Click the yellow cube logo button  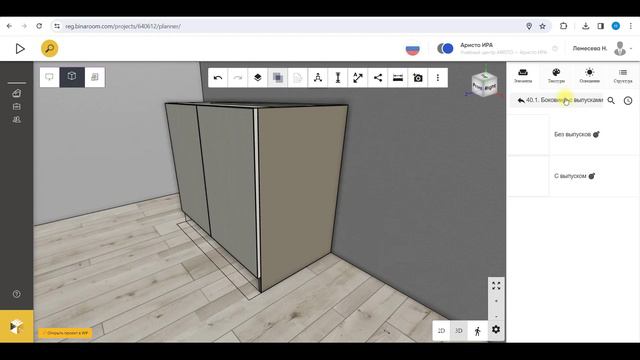[17, 326]
